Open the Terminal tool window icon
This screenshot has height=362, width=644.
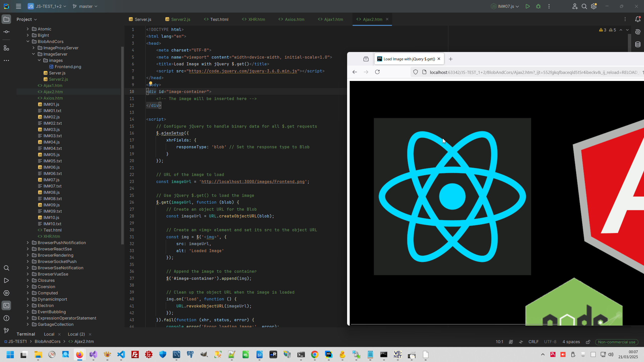pos(7,306)
